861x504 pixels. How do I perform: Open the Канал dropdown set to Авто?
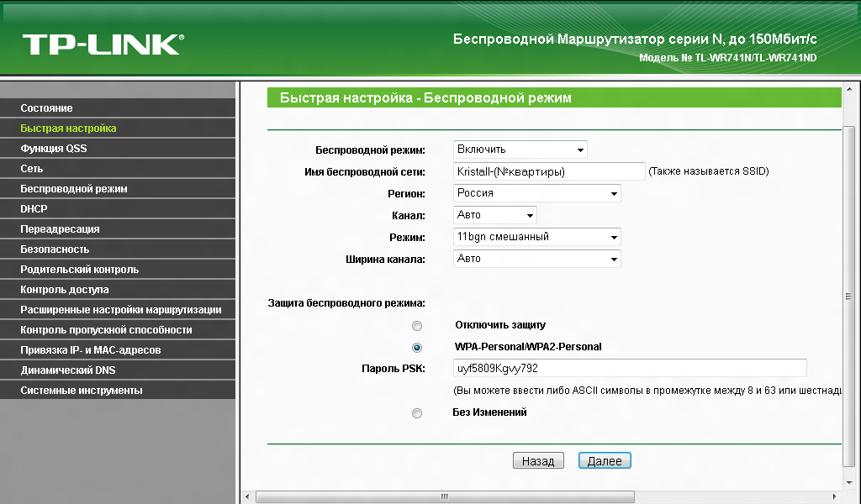(x=494, y=215)
